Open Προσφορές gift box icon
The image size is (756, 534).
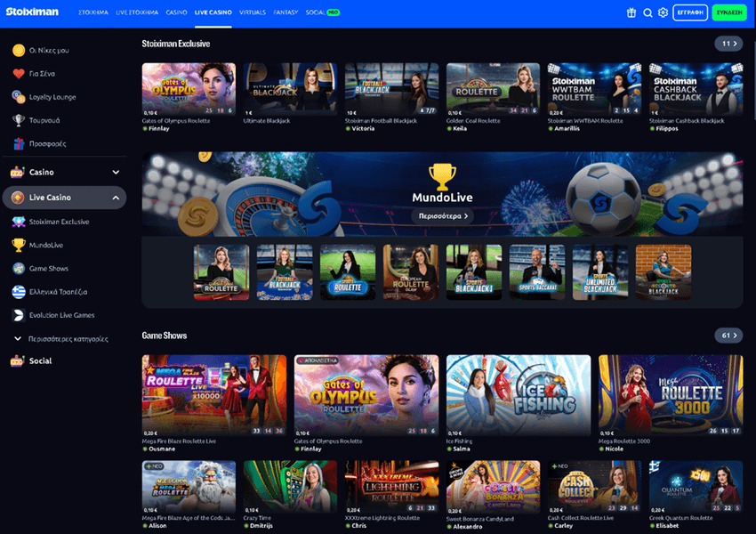tap(19, 144)
